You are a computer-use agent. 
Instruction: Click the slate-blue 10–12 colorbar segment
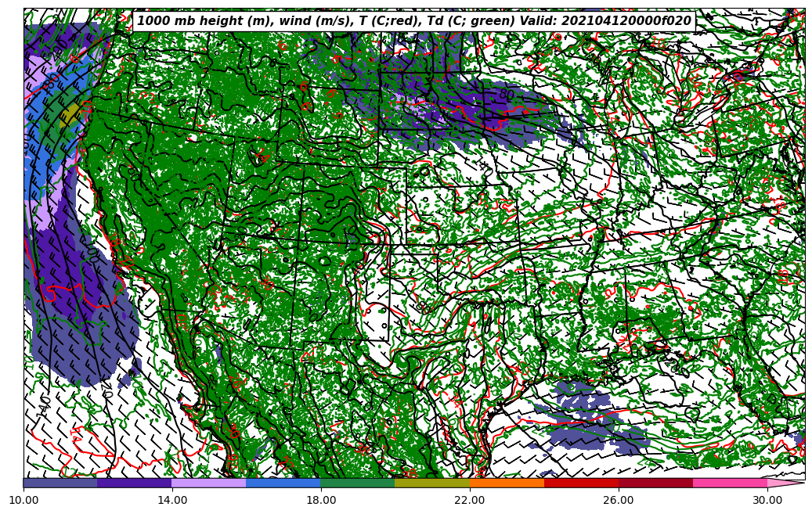60,483
